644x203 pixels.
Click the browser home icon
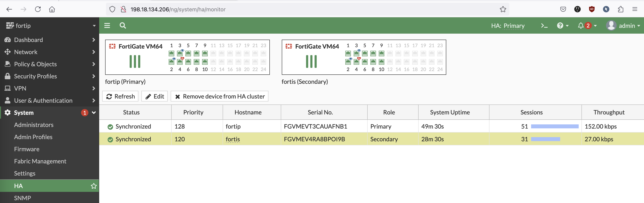(x=52, y=10)
